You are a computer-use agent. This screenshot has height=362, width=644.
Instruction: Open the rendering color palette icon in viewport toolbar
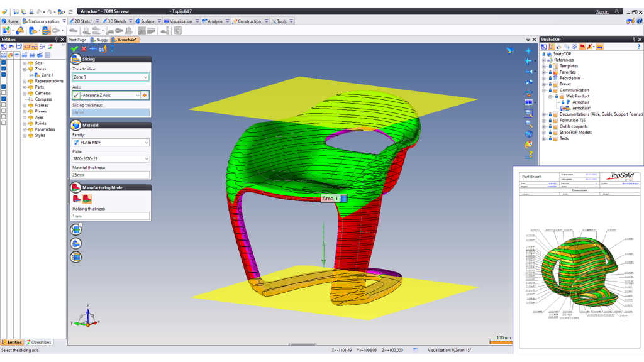pyautogui.click(x=528, y=145)
